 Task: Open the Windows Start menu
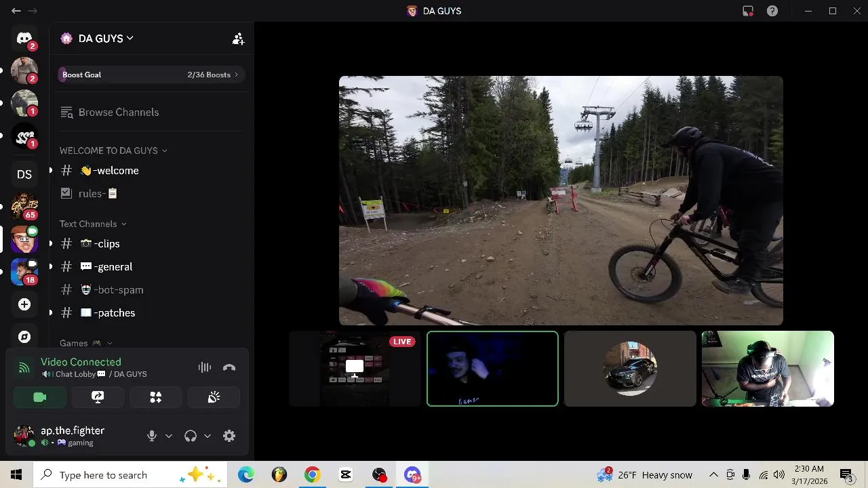point(16,474)
